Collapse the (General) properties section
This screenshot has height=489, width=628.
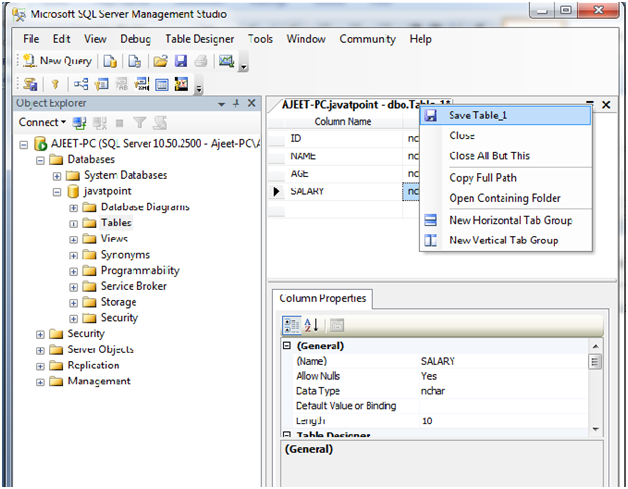coord(287,345)
